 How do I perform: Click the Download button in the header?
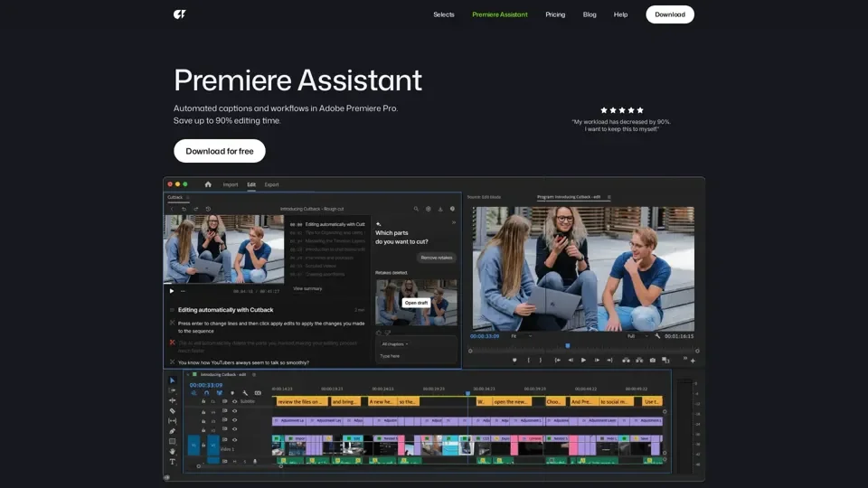tap(669, 14)
